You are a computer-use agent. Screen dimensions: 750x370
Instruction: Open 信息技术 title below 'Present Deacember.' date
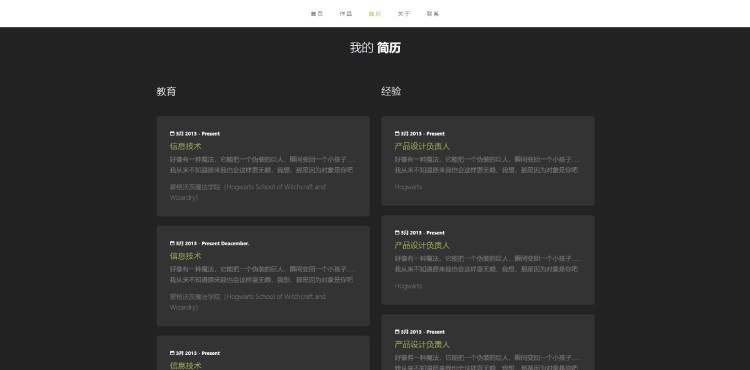[186, 256]
